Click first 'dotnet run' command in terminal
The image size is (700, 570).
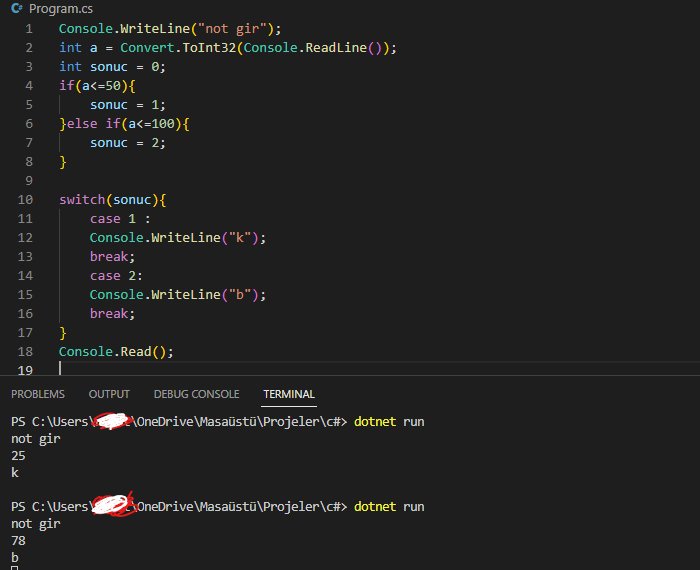tap(389, 422)
